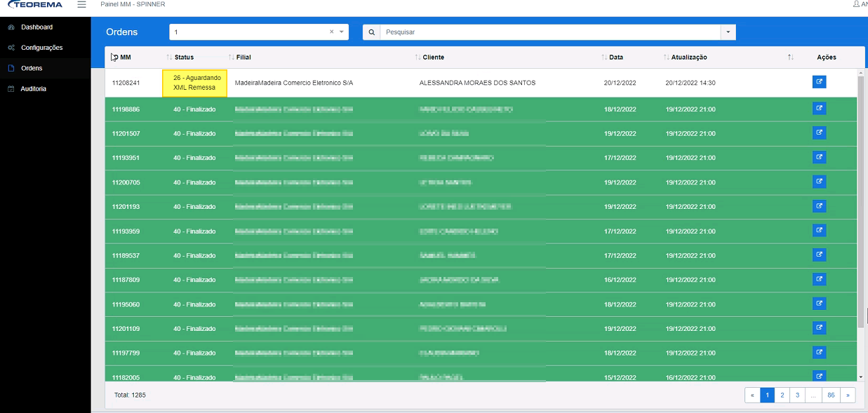The image size is (868, 413).
Task: Click the user account icon at top right
Action: (856, 4)
